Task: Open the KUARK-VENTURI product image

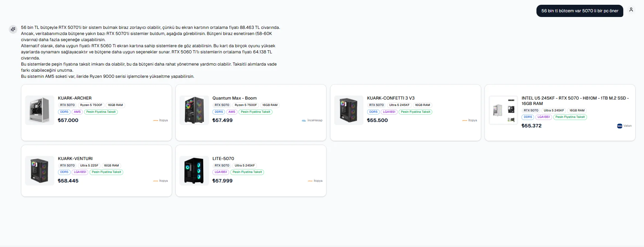Action: (x=40, y=171)
